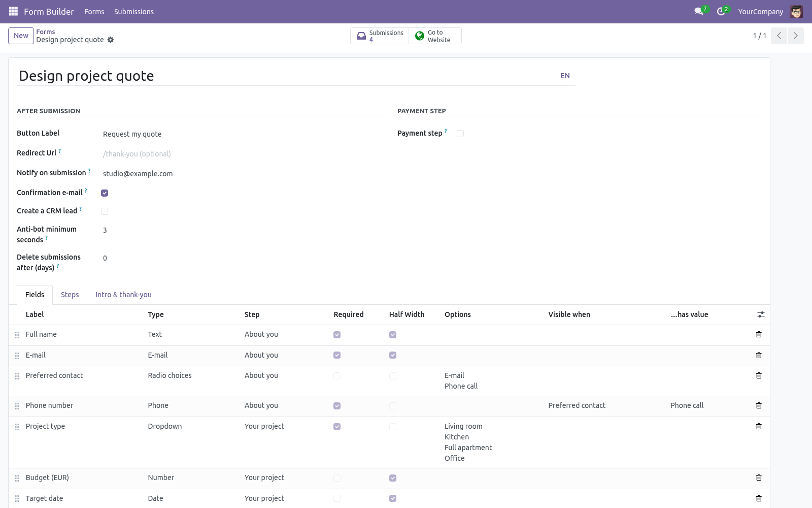Click the Project type row drag handle
This screenshot has width=812, height=508.
(x=17, y=427)
